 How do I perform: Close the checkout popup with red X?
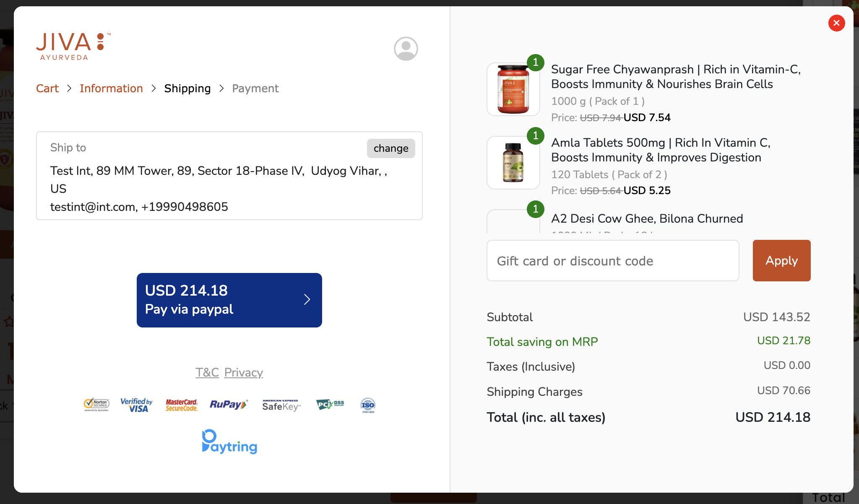(836, 23)
